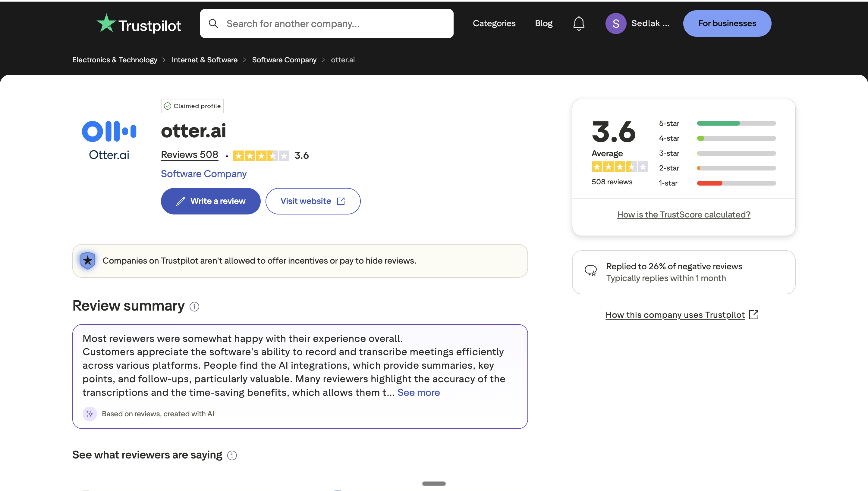Open the Categories menu
The height and width of the screenshot is (491, 868).
[x=494, y=23]
